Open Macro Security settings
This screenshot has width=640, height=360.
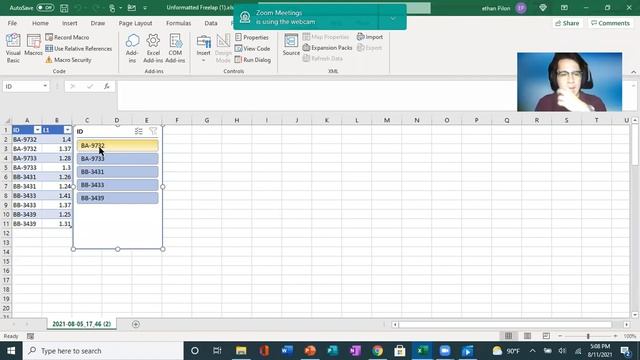click(x=68, y=60)
